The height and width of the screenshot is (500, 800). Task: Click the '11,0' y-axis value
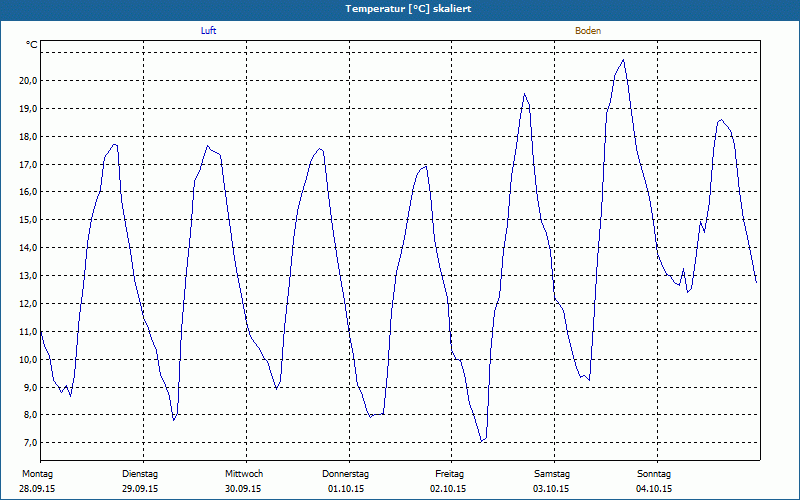pos(29,332)
